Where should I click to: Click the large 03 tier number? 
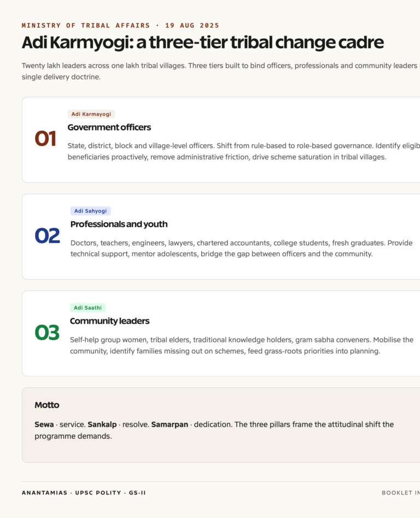[x=47, y=333]
